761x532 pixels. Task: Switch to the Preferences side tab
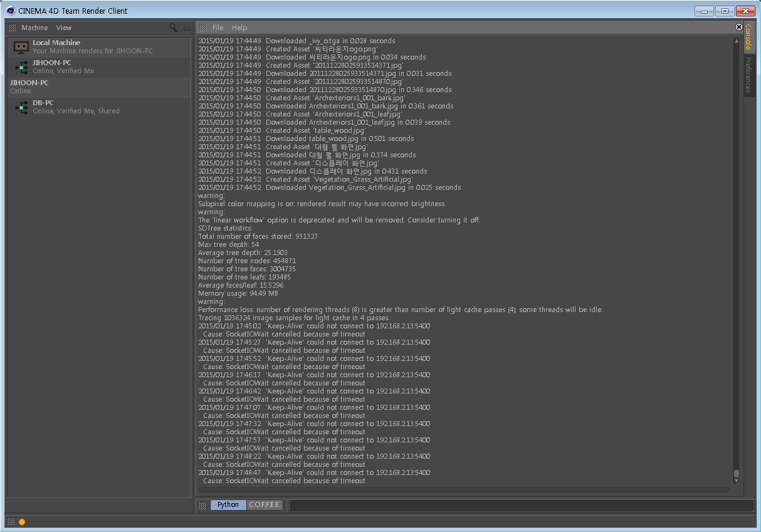click(x=748, y=75)
